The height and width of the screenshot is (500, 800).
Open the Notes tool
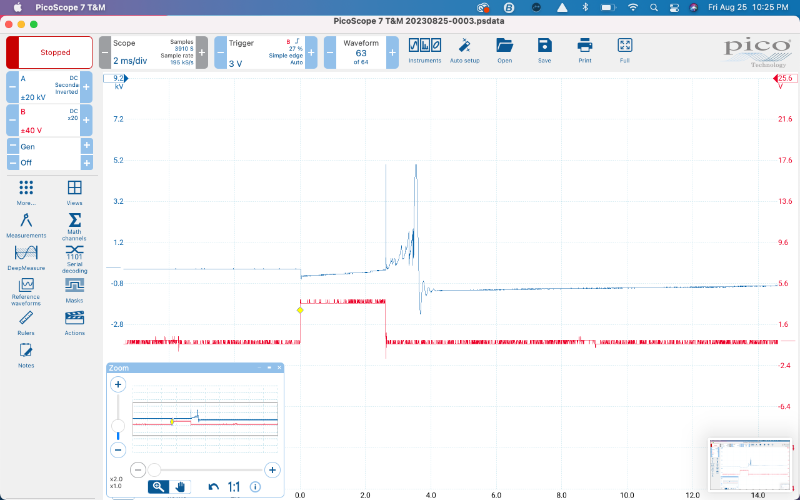point(26,354)
